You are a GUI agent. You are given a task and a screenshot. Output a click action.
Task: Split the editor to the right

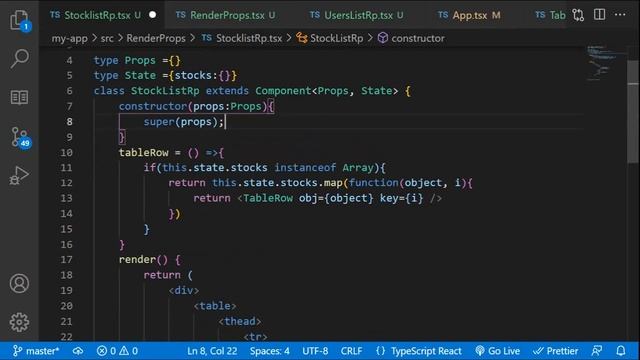click(599, 15)
